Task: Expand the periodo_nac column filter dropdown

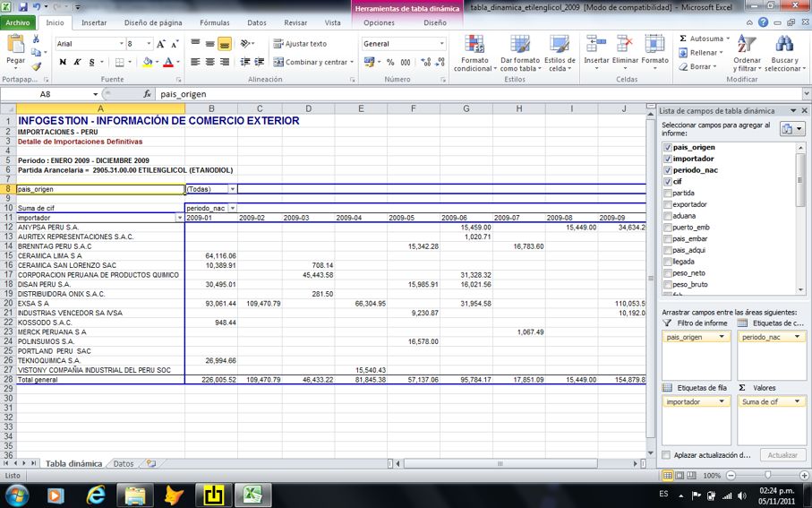Action: click(x=233, y=208)
